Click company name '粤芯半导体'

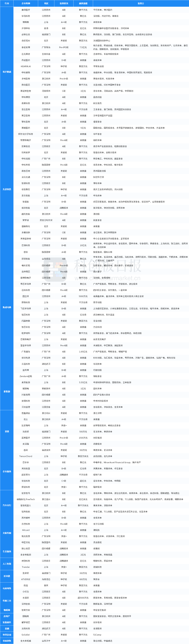(x=26, y=284)
